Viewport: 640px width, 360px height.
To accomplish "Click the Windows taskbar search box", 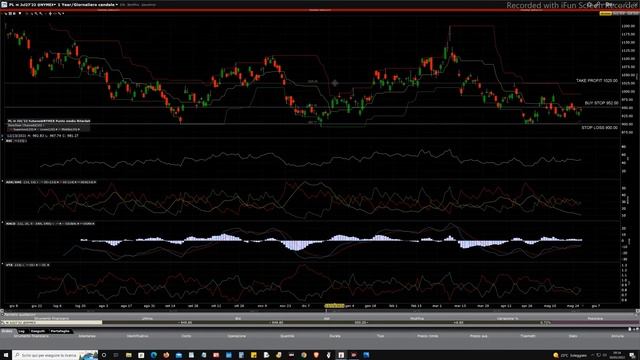I will tap(55, 355).
